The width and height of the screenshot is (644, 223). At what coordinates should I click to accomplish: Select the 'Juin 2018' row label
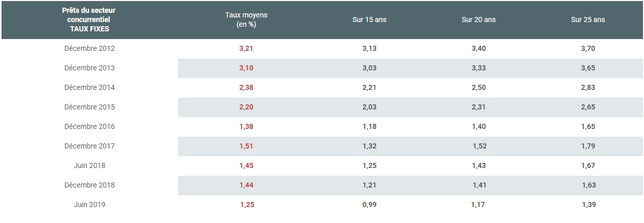coord(90,165)
